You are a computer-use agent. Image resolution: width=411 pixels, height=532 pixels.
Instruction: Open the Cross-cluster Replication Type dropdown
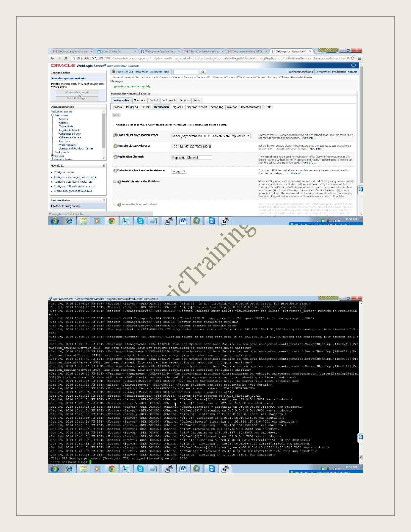(x=211, y=136)
